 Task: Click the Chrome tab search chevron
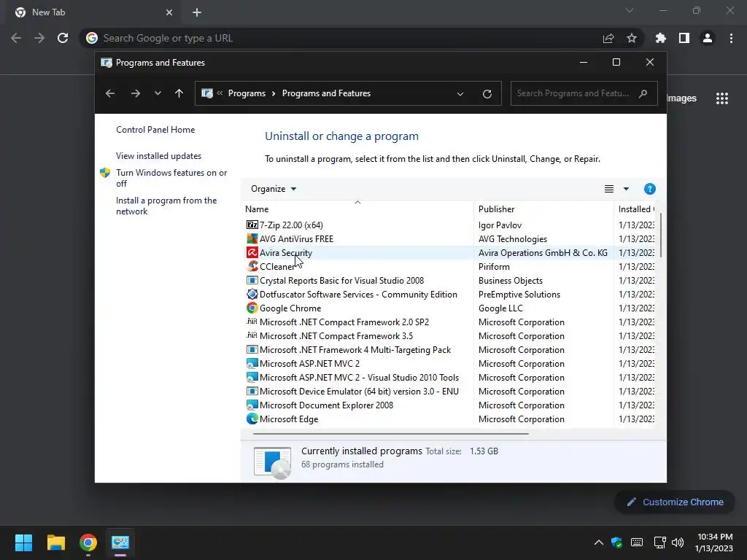pyautogui.click(x=630, y=10)
